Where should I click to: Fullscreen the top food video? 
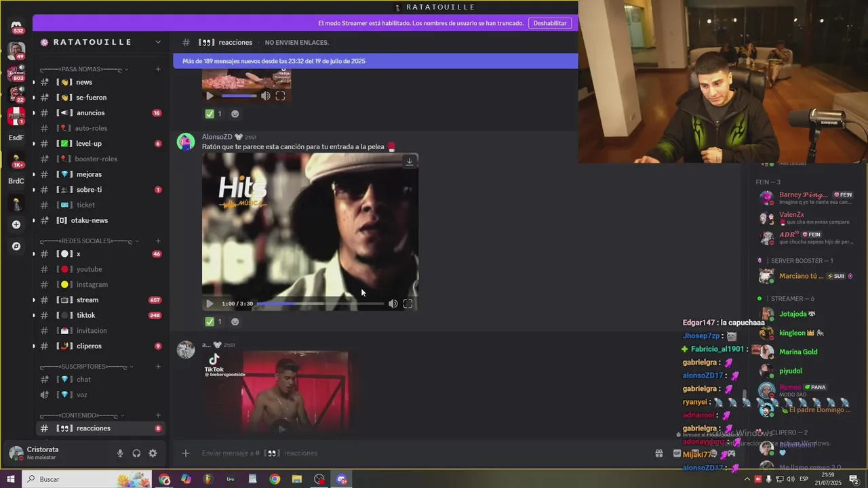[280, 96]
